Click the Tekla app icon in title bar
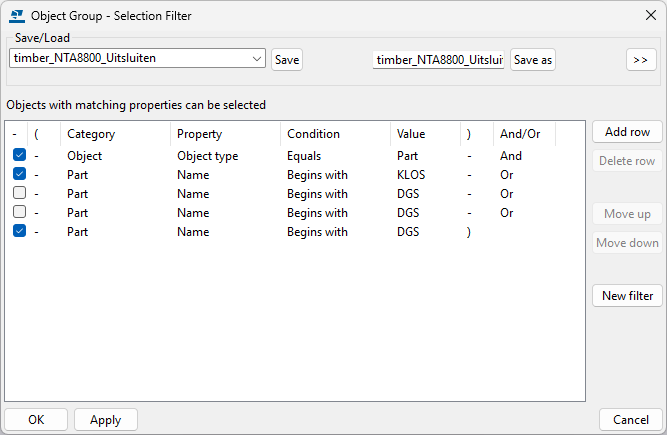Image resolution: width=667 pixels, height=435 pixels. coord(15,15)
